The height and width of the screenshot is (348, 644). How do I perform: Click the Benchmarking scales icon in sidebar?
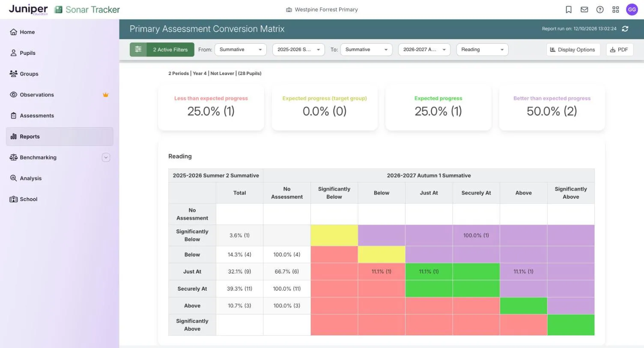(13, 157)
